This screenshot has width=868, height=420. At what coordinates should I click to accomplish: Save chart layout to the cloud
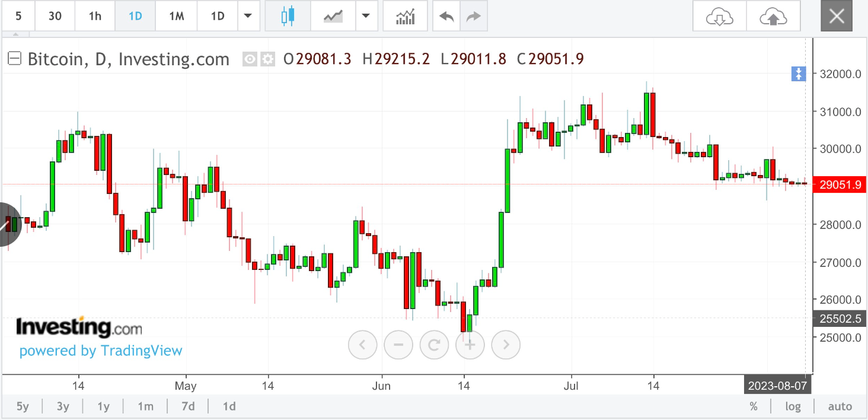773,16
